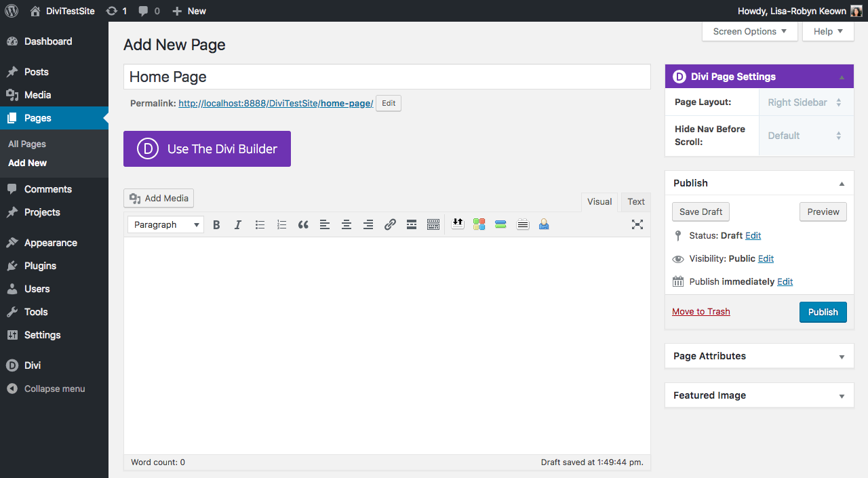Image resolution: width=868 pixels, height=478 pixels.
Task: Insert a numbered list
Action: (281, 224)
